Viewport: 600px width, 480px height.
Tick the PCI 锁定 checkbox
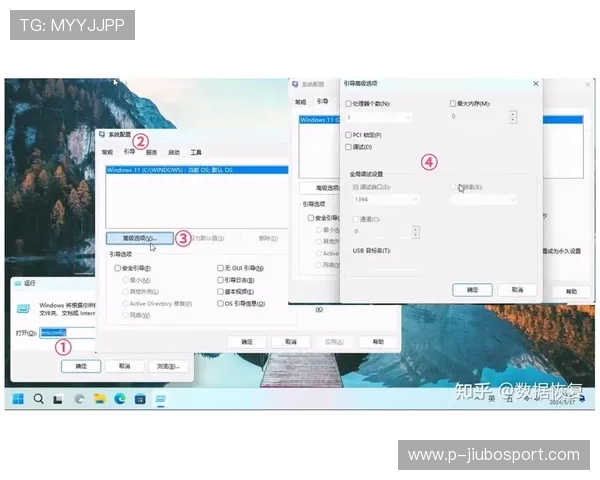[349, 134]
